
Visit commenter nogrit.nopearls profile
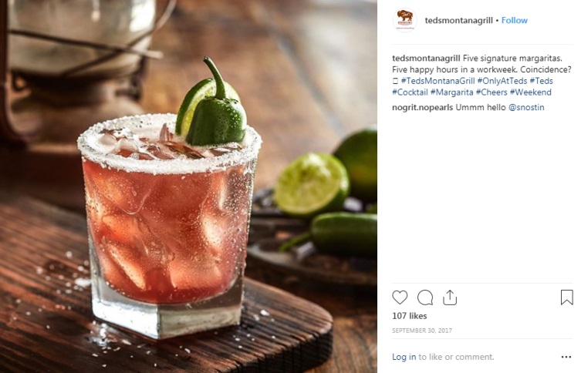point(423,107)
